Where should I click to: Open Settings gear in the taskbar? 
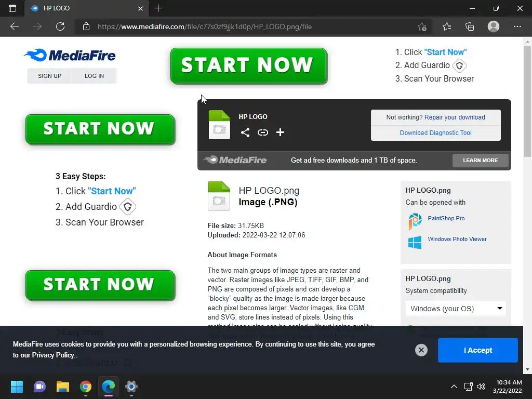coord(131,387)
